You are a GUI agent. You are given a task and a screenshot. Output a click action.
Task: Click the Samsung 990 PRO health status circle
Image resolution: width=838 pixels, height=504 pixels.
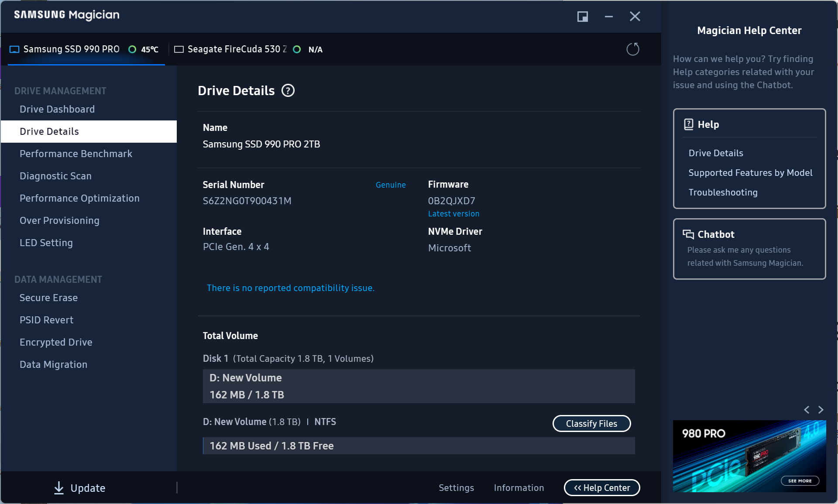pos(132,49)
